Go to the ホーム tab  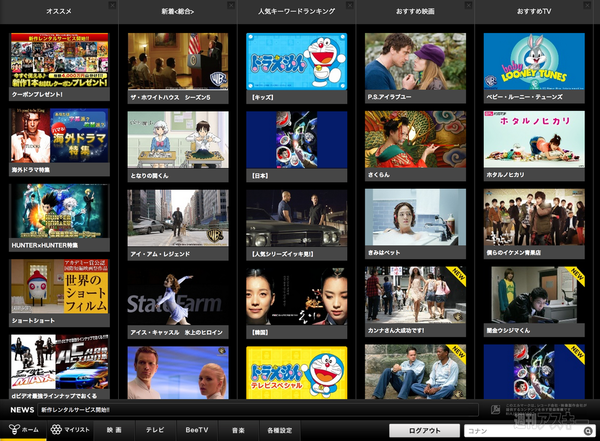pyautogui.click(x=23, y=430)
